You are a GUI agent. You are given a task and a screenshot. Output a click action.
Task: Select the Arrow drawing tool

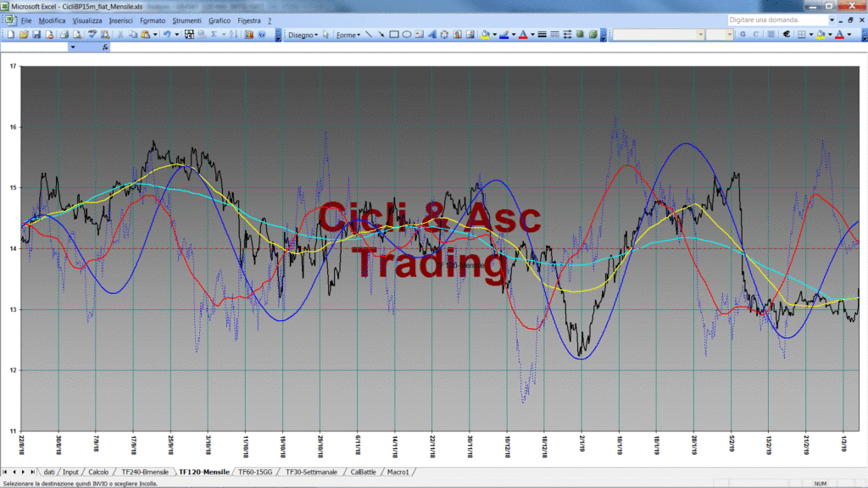(x=381, y=34)
